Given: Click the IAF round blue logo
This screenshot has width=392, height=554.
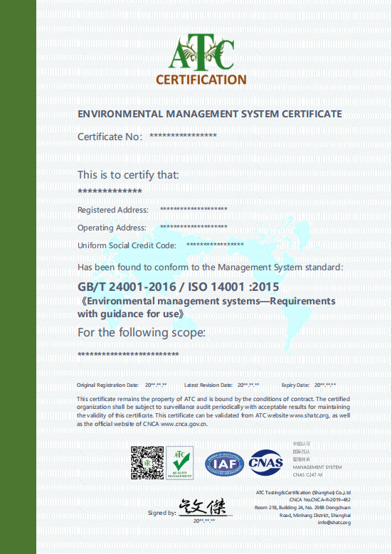Looking at the screenshot, I should click(224, 464).
